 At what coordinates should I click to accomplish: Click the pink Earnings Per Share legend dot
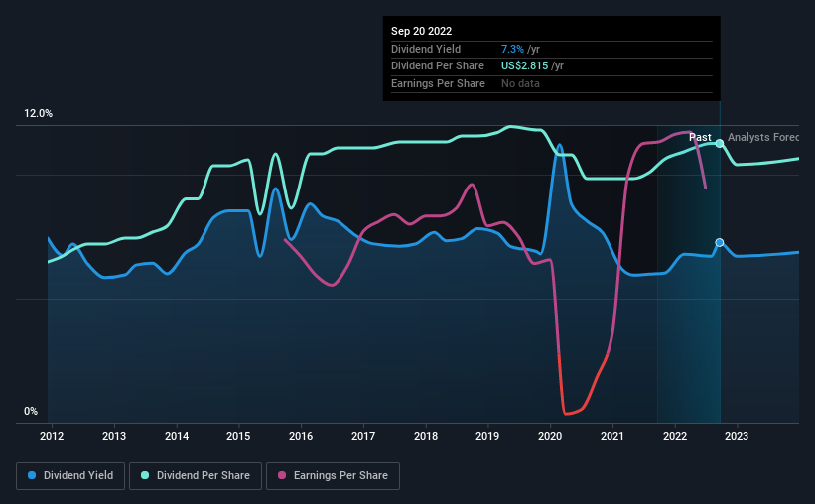[x=282, y=475]
